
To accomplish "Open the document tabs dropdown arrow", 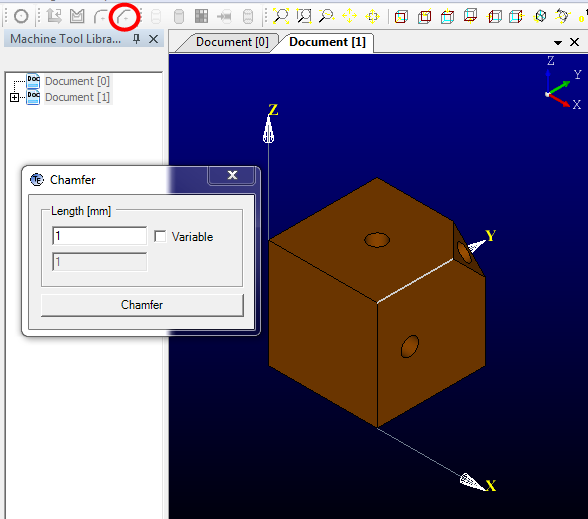I will 558,43.
